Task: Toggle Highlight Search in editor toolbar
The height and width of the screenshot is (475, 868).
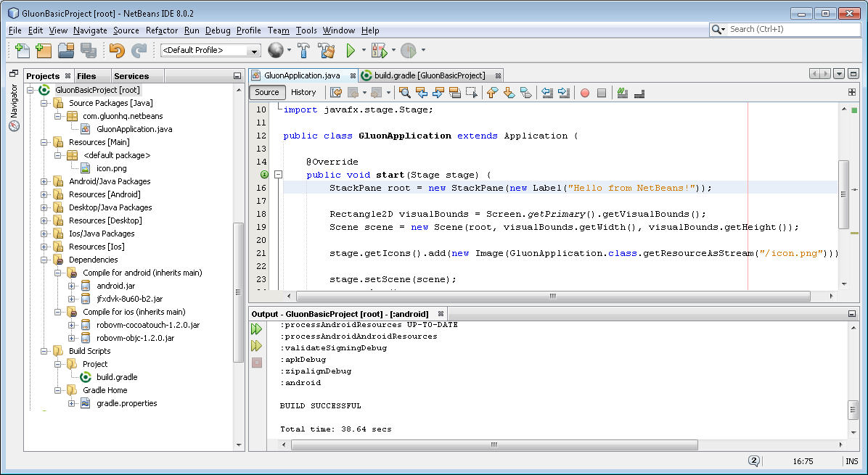Action: pos(454,93)
